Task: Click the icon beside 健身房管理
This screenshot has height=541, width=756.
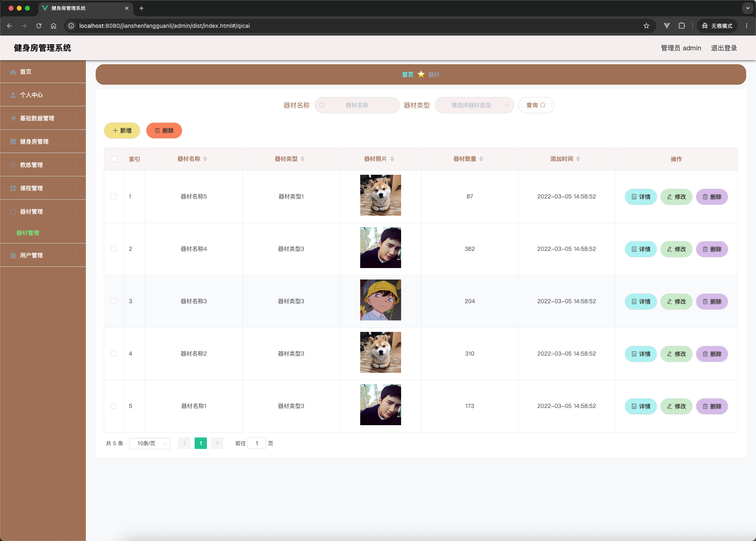Action: tap(13, 142)
